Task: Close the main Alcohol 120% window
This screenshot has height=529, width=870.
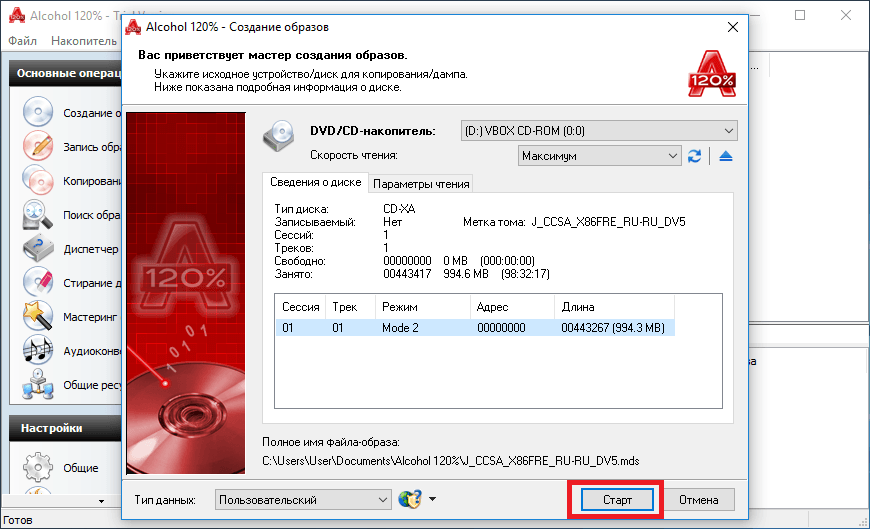Action: [846, 15]
